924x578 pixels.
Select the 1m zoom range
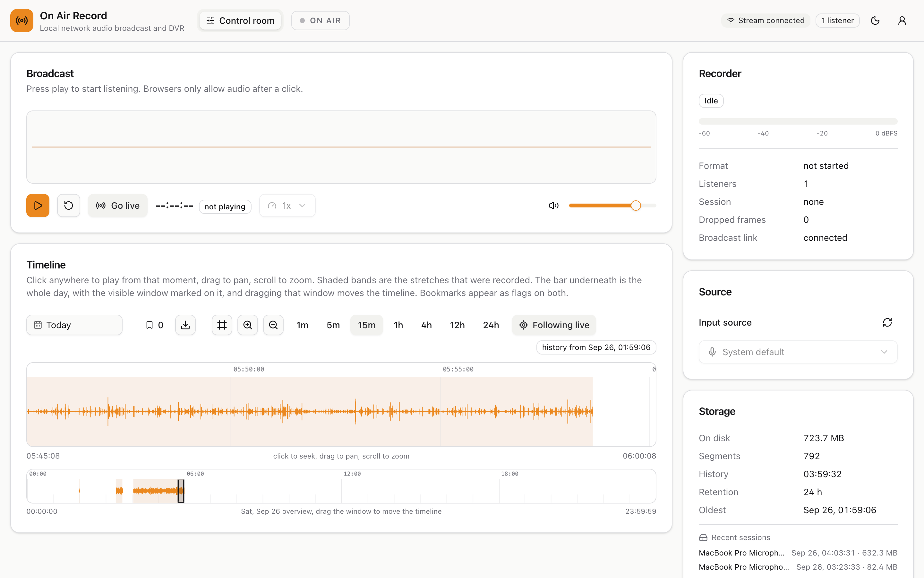(x=303, y=325)
